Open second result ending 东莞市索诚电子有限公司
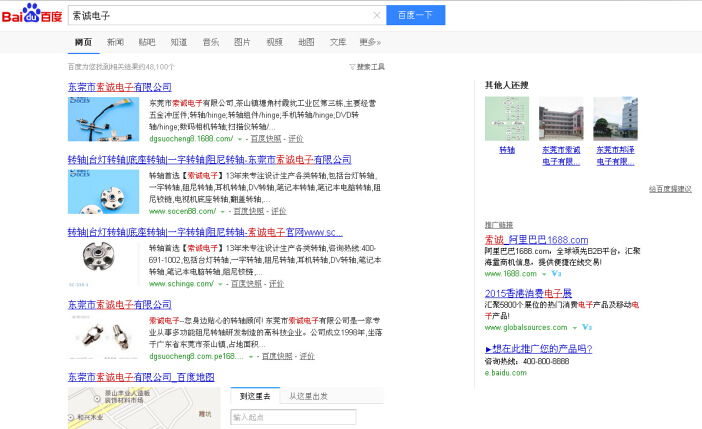 point(210,159)
